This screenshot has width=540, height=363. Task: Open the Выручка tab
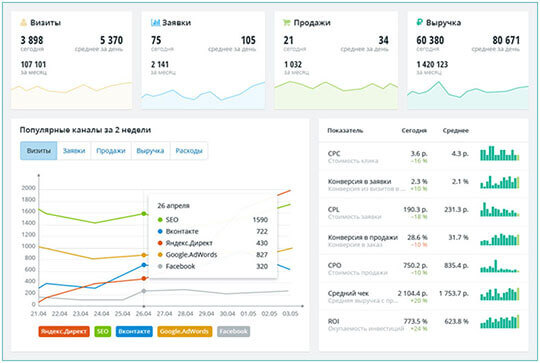click(x=150, y=151)
